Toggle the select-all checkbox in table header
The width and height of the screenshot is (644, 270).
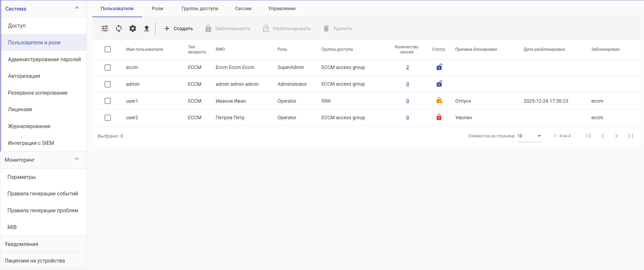tap(108, 49)
